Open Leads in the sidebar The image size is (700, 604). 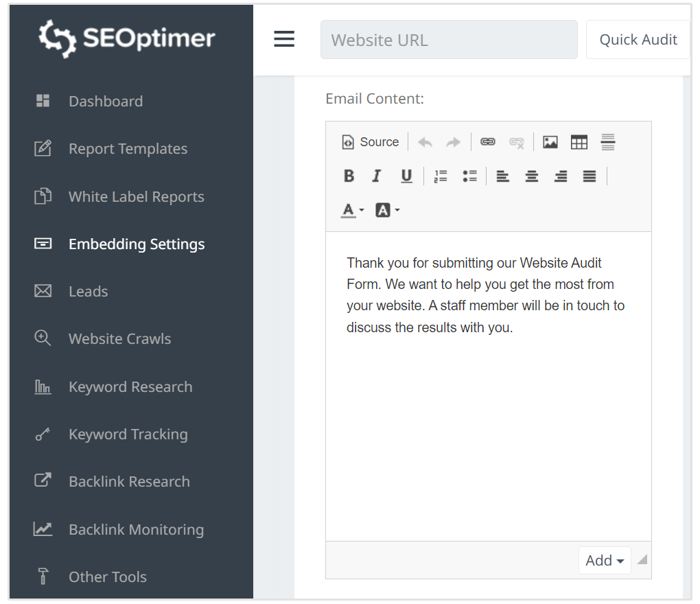click(x=88, y=292)
